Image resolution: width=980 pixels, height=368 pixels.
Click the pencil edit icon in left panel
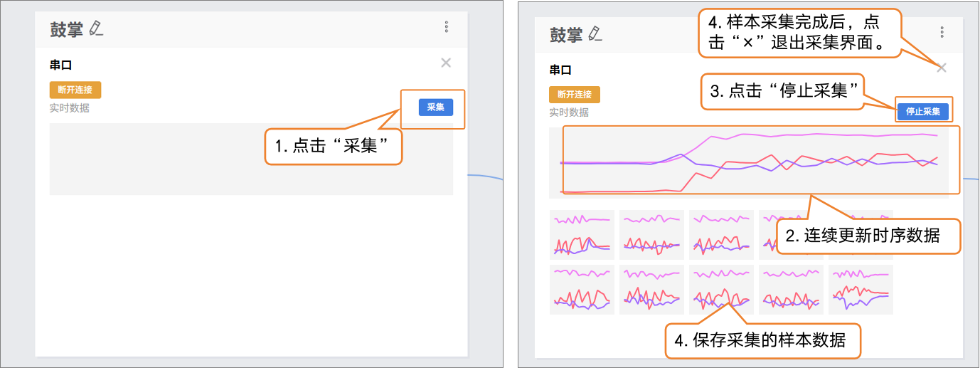tap(97, 29)
